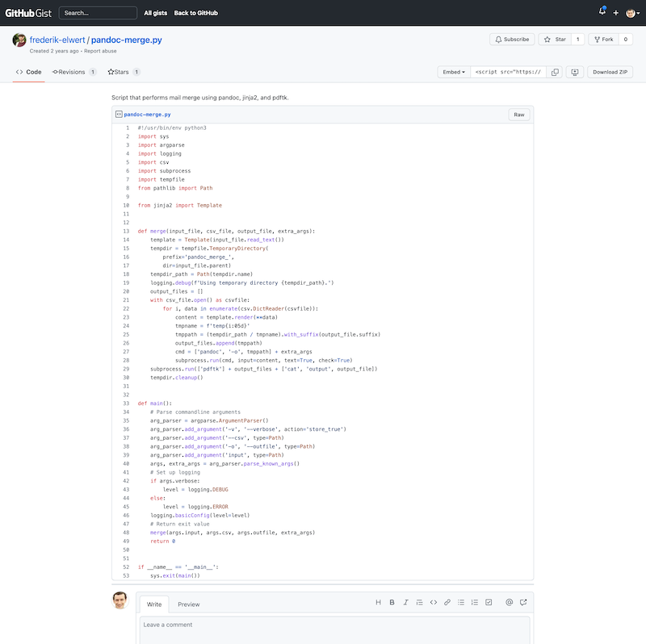
Task: Subscribe to this gist
Action: (512, 39)
